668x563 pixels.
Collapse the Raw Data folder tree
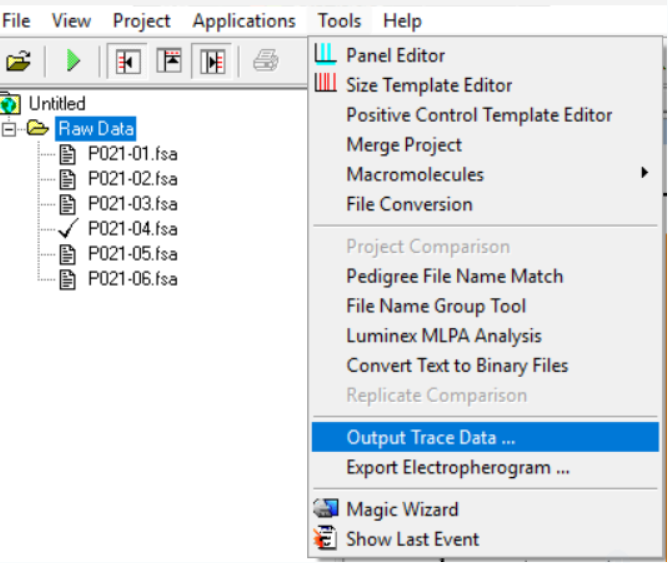[10, 129]
